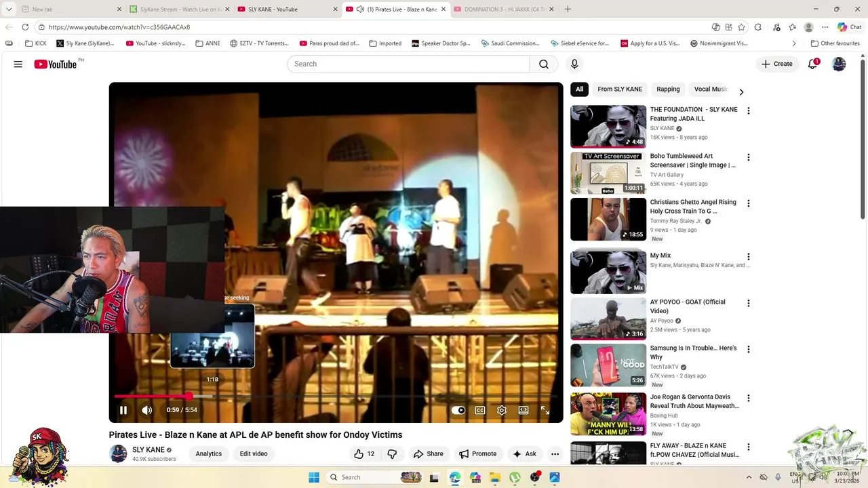Open the SLY KANE channel name
868x488 pixels.
[x=149, y=450]
